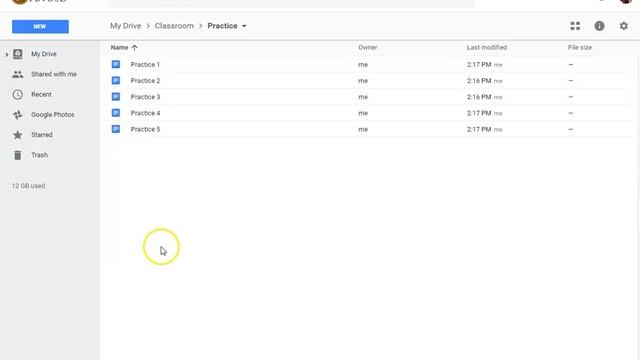Screen dimensions: 640x360
Task: Go to Classroom folder in breadcrumb
Action: tap(174, 26)
